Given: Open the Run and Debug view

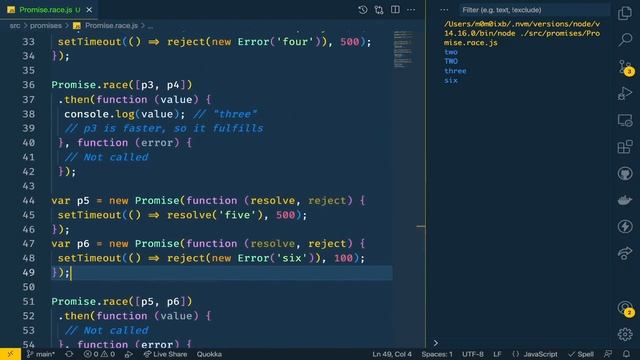Looking at the screenshot, I should (625, 93).
